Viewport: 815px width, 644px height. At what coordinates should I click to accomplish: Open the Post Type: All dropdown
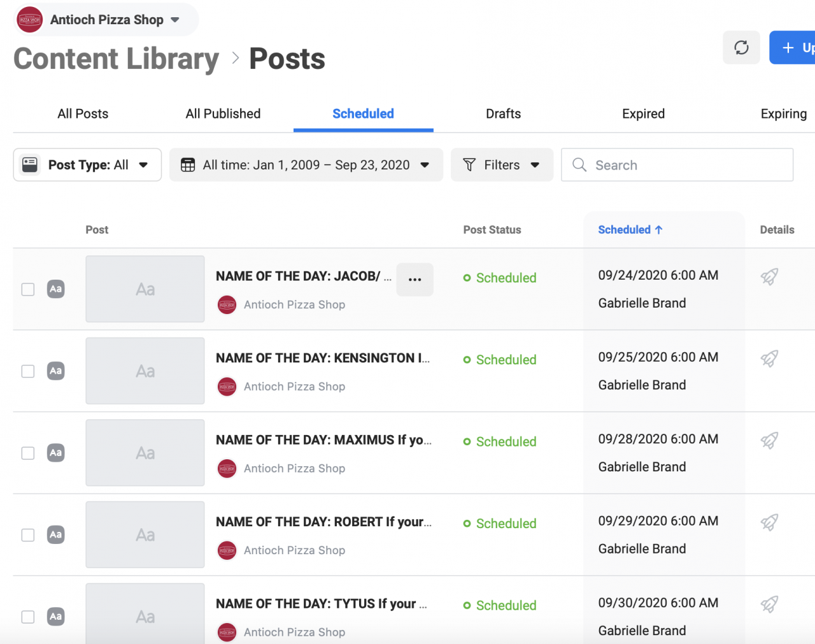[x=87, y=165]
